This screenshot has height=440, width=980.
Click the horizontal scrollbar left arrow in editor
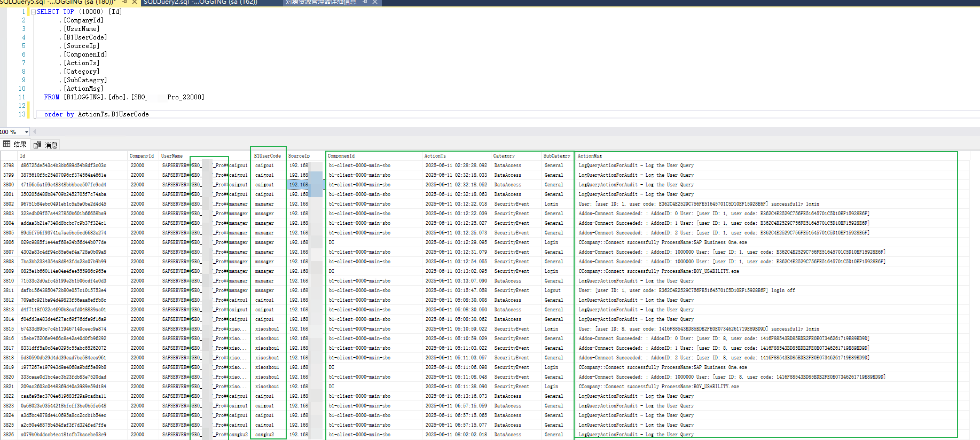(x=35, y=132)
